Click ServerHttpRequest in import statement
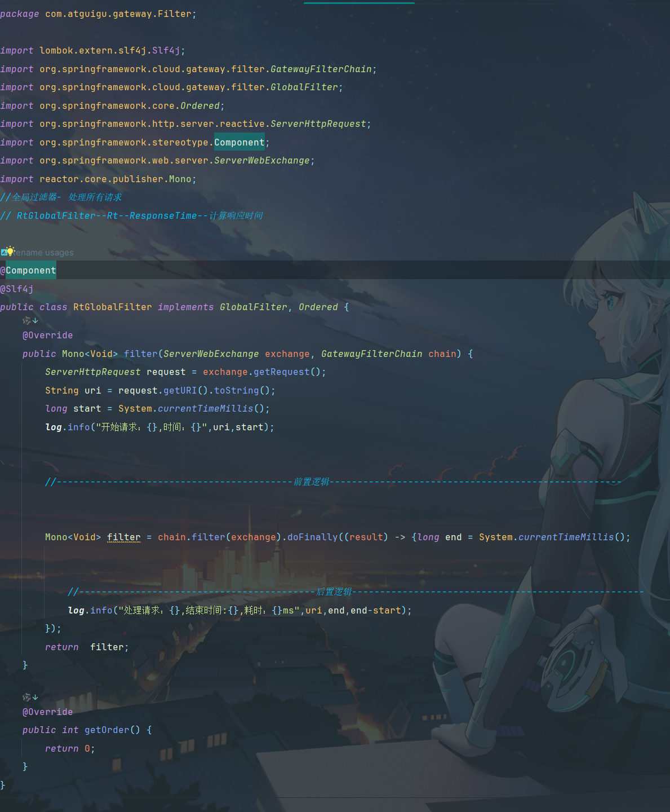 (x=318, y=124)
